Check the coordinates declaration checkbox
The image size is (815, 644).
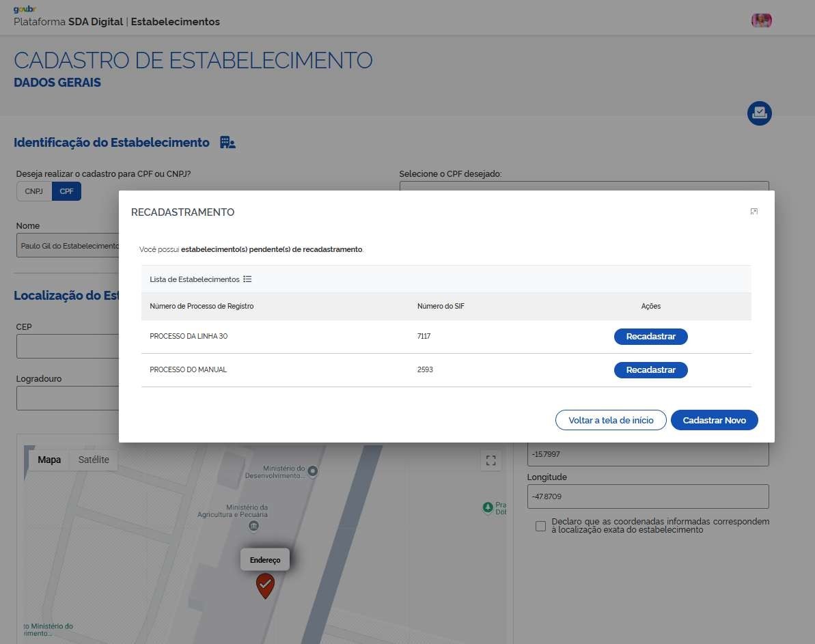click(x=541, y=526)
